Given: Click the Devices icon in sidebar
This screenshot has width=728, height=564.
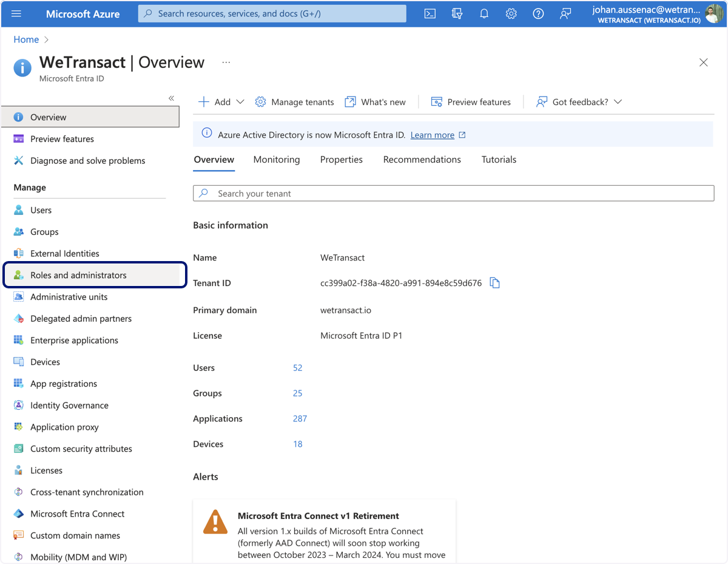Looking at the screenshot, I should (x=19, y=362).
